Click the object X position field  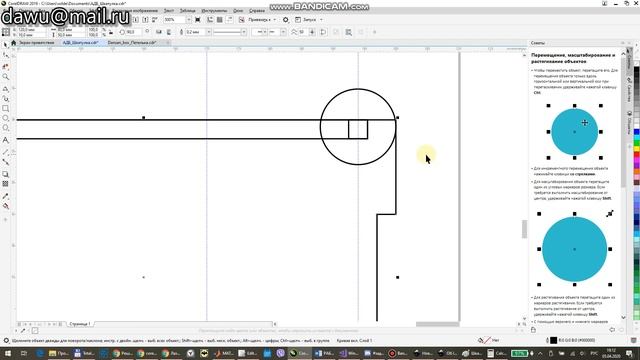[31, 29]
